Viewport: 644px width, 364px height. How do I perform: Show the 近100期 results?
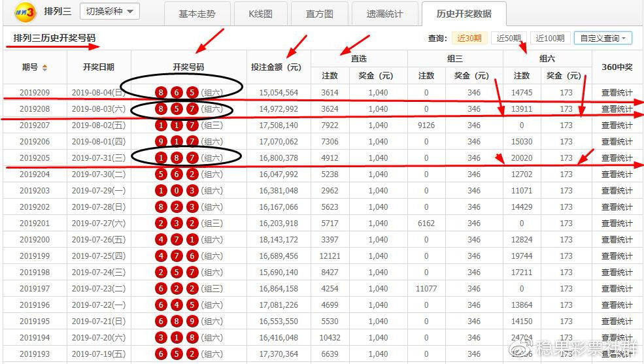[550, 38]
